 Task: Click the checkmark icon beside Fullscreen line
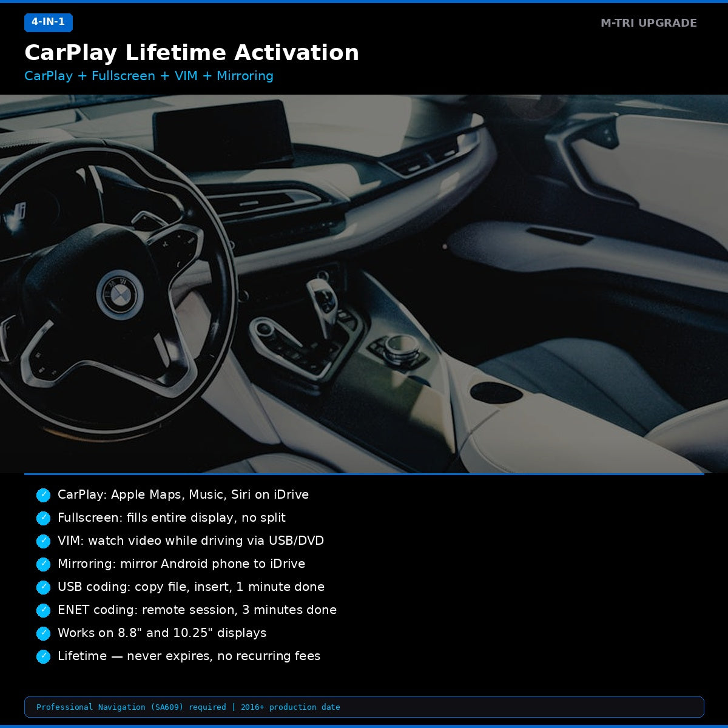click(x=43, y=518)
